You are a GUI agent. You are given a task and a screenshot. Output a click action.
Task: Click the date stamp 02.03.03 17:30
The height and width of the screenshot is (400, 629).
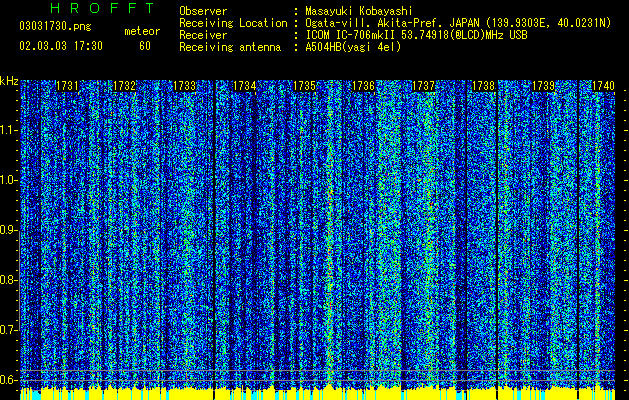[x=61, y=46]
